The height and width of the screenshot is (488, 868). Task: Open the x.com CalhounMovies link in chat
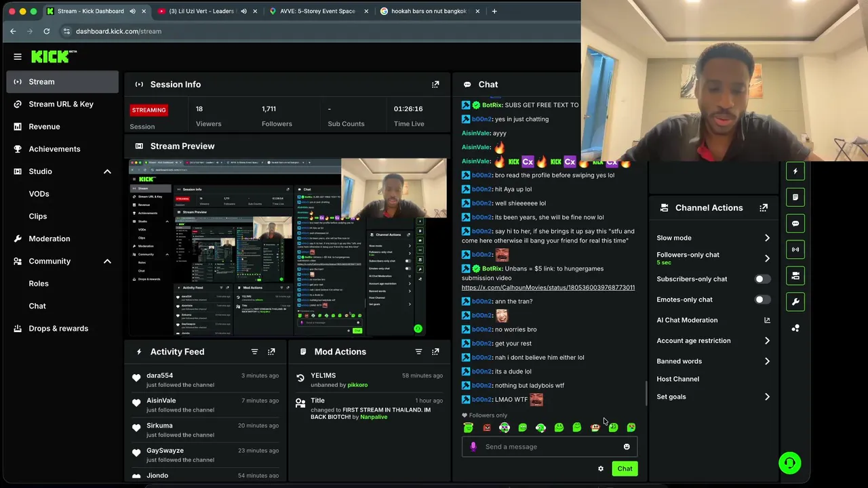548,287
